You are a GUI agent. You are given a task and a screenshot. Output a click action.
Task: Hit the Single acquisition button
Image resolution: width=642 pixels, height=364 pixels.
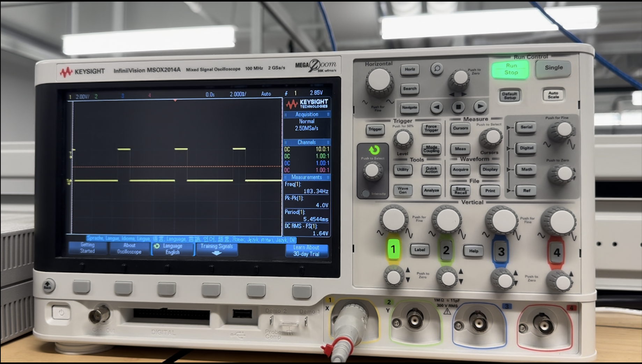point(553,68)
